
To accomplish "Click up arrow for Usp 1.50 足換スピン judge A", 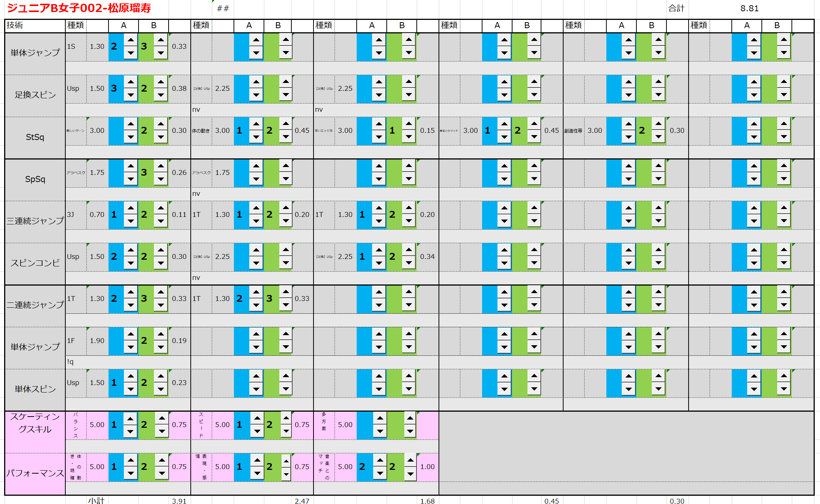I will click(x=131, y=82).
